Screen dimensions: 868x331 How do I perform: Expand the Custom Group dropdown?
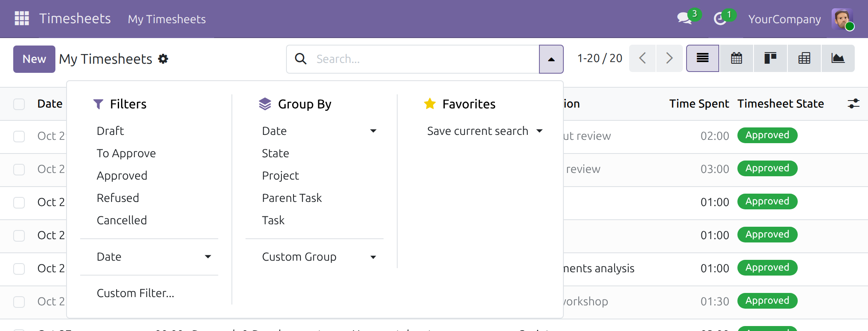coord(315,257)
